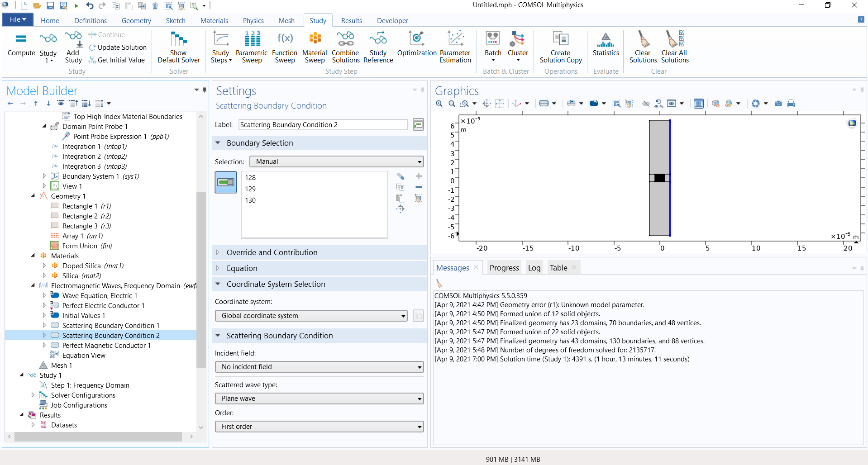The image size is (868, 465).
Task: Click Zoom to Selection icon beside boundary list
Action: click(401, 209)
